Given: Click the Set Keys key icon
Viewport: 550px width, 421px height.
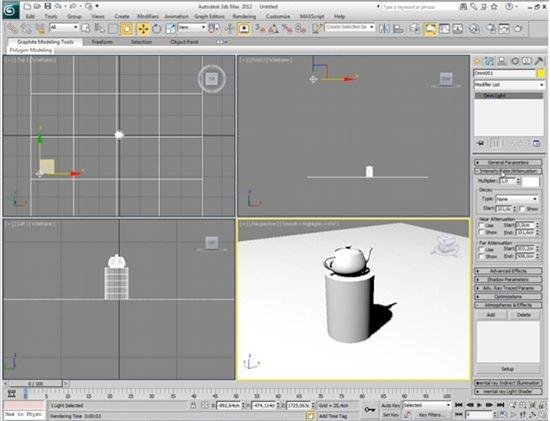Looking at the screenshot, I should [x=369, y=409].
